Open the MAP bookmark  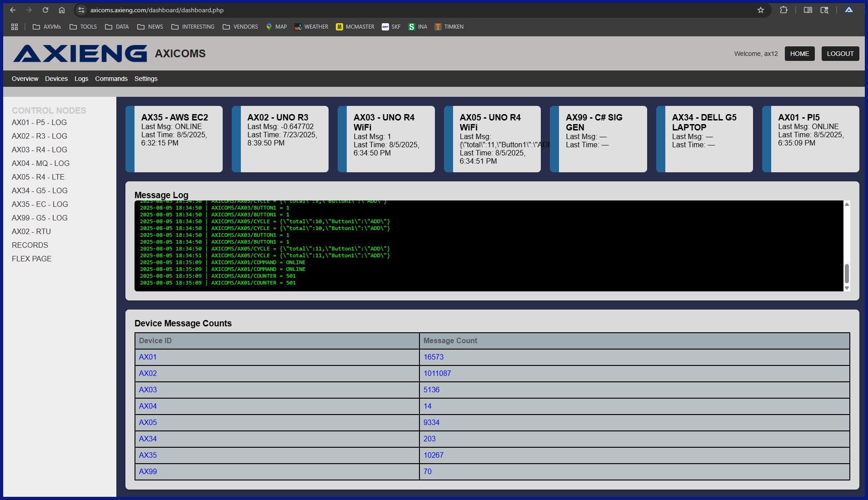pos(276,27)
